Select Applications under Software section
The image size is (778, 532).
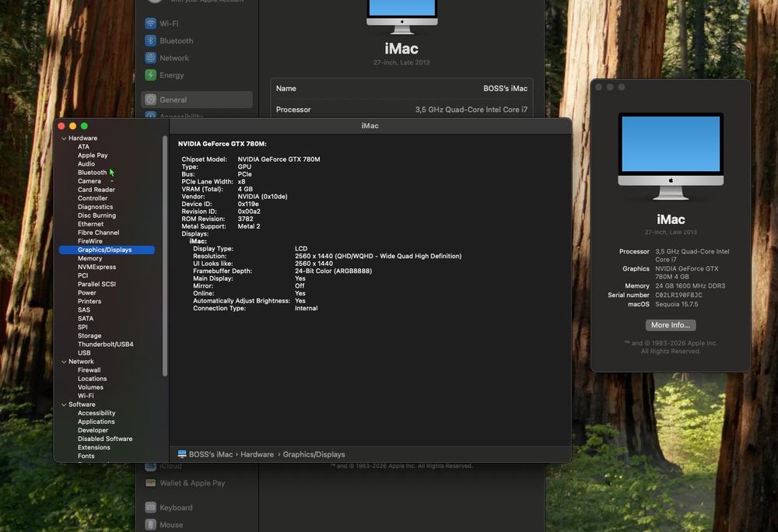96,422
